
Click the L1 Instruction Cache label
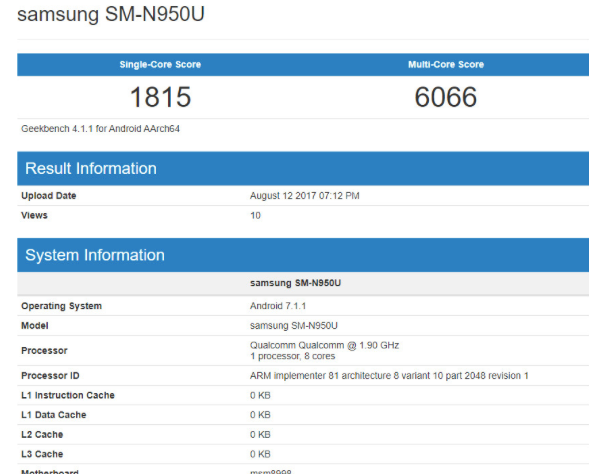coord(68,395)
